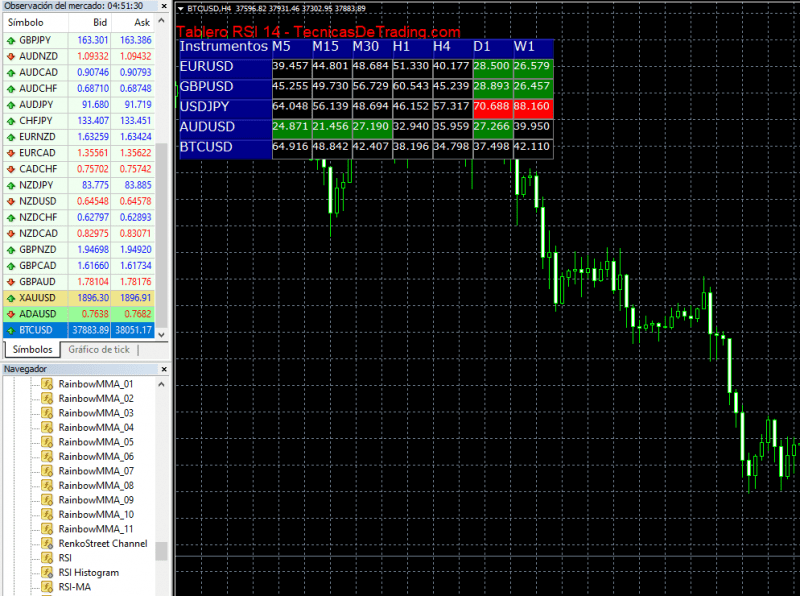Image resolution: width=800 pixels, height=596 pixels.
Task: Click the Navegador scrollbar thumb
Action: tap(162, 551)
